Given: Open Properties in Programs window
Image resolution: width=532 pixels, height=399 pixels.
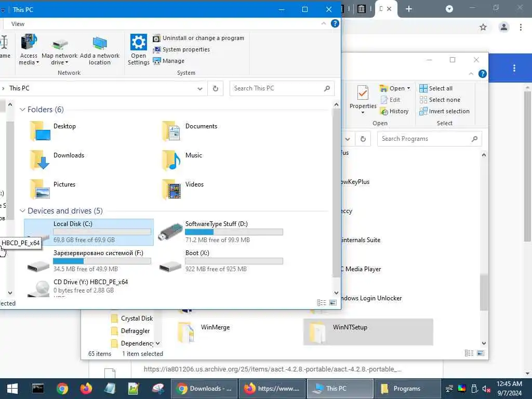Looking at the screenshot, I should tap(363, 99).
